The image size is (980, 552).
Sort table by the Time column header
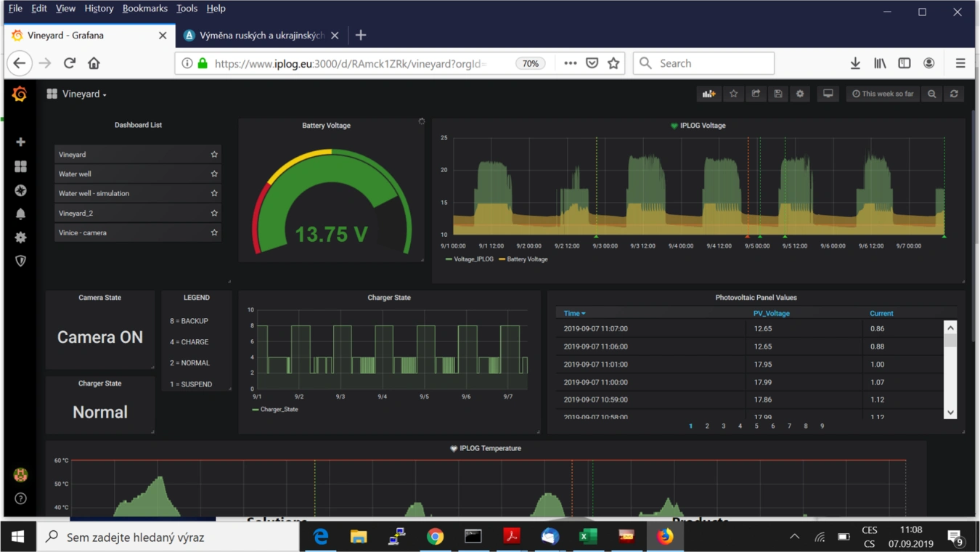(x=573, y=314)
